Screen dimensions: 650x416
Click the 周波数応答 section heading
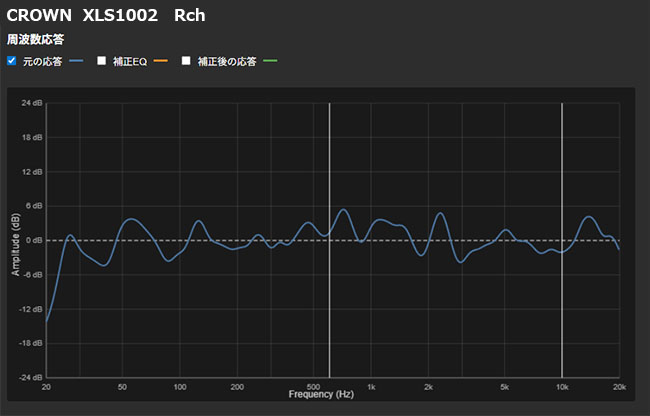36,40
